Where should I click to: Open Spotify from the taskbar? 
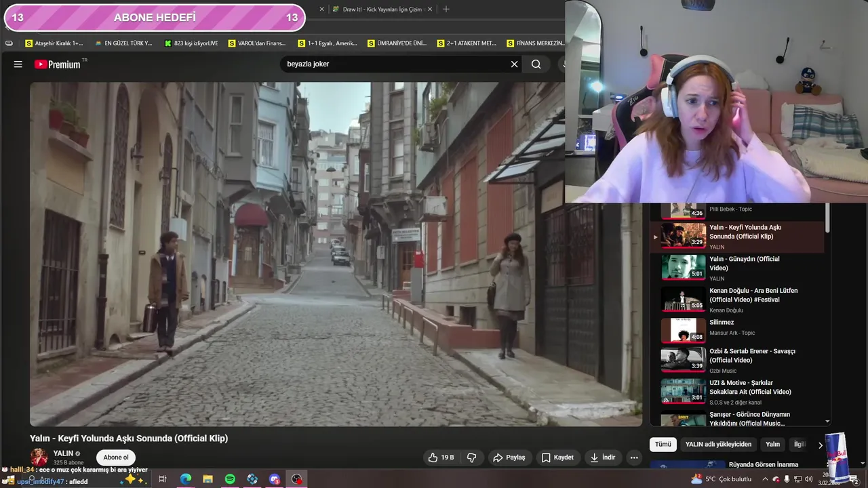230,479
